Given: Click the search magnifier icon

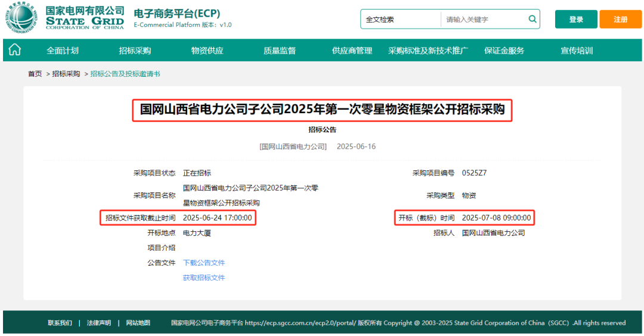Looking at the screenshot, I should pos(532,19).
